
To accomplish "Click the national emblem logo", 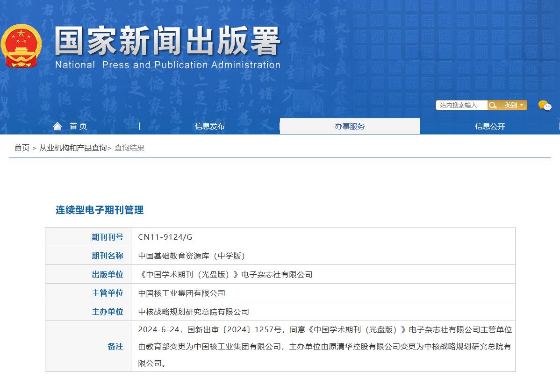I will click(22, 44).
